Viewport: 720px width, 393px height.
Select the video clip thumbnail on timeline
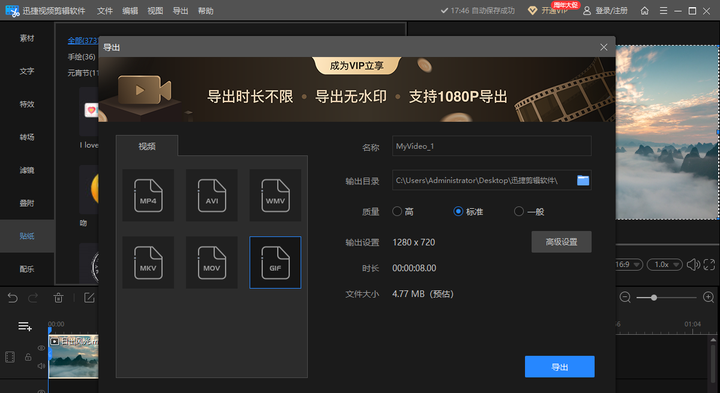click(x=73, y=356)
